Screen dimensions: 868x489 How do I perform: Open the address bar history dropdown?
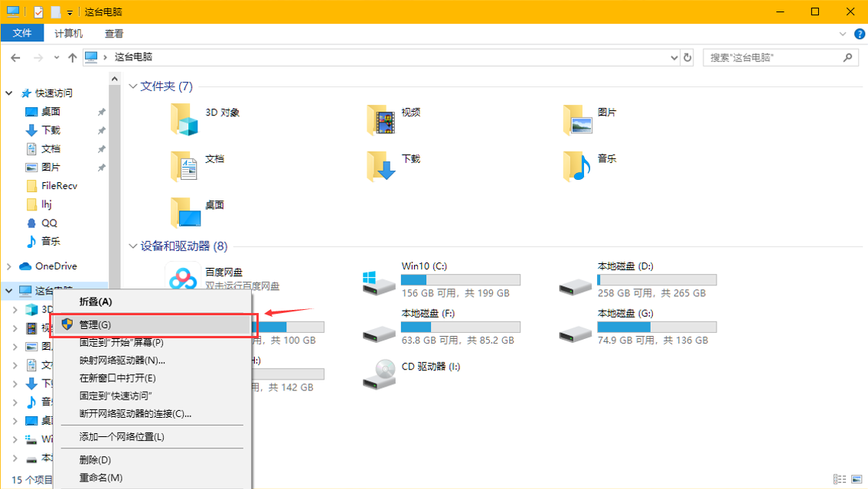click(674, 57)
